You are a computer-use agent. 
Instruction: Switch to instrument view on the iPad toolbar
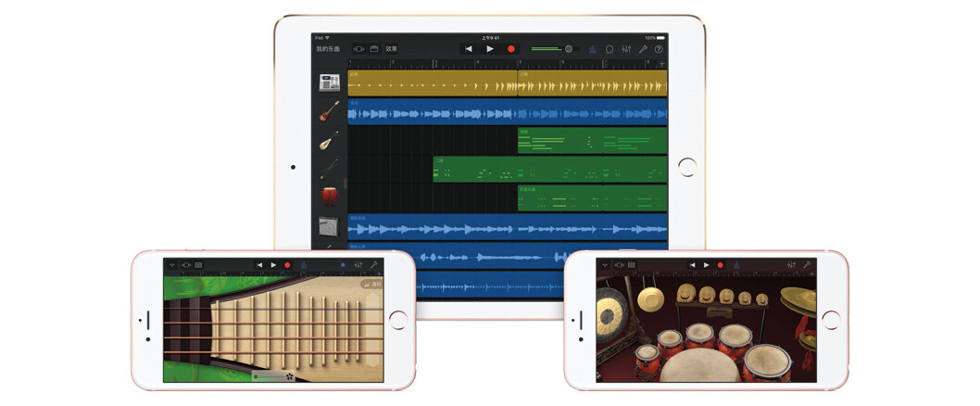(x=359, y=49)
